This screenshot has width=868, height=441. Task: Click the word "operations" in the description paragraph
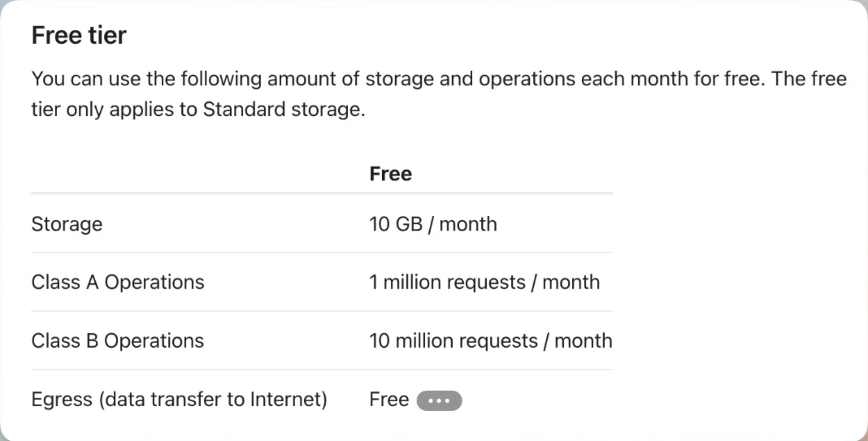(x=527, y=79)
